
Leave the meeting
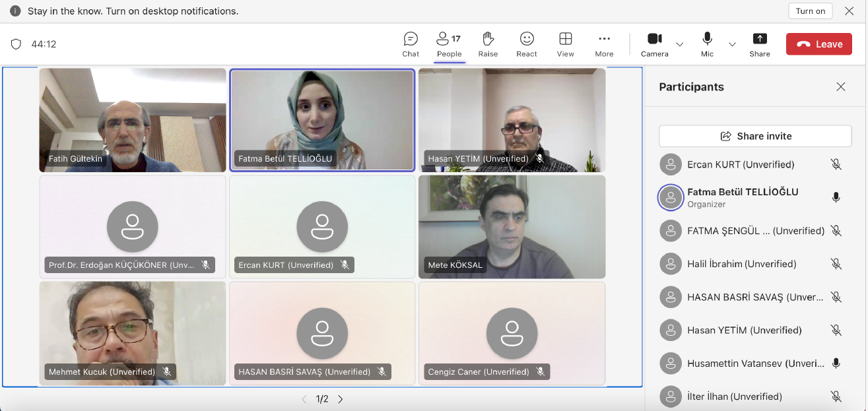[818, 44]
